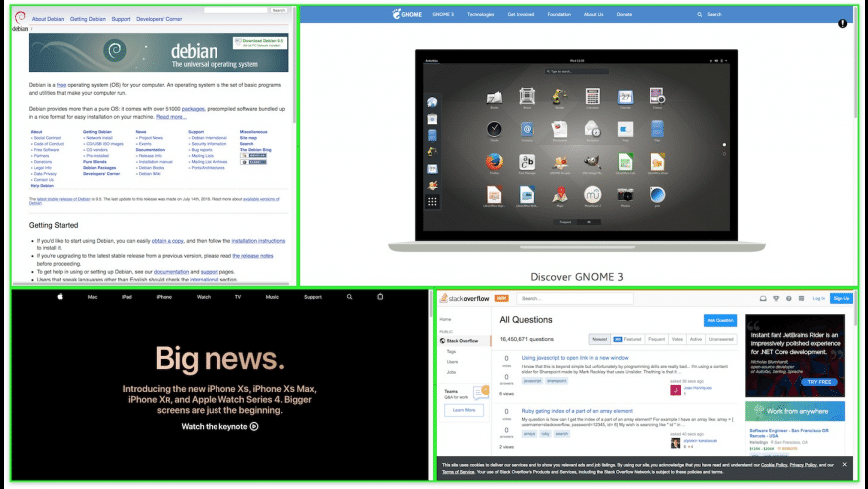Image resolution: width=868 pixels, height=489 pixels.
Task: Select the Active questions tab
Action: pos(695,339)
